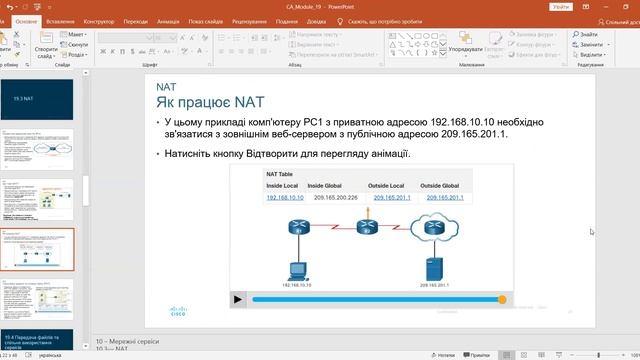The image size is (640, 360).
Task: Open the Макет layout dropdown
Action: pyautogui.click(x=74, y=35)
